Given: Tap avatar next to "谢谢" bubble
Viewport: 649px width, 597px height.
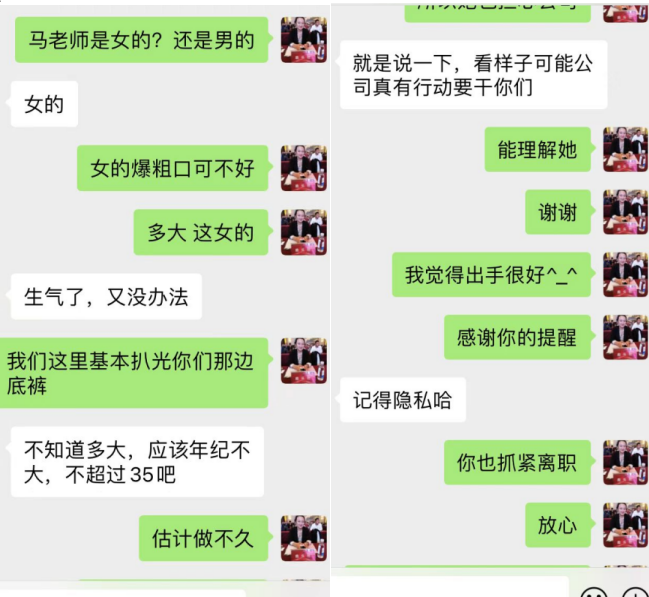Looking at the screenshot, I should tap(625, 212).
